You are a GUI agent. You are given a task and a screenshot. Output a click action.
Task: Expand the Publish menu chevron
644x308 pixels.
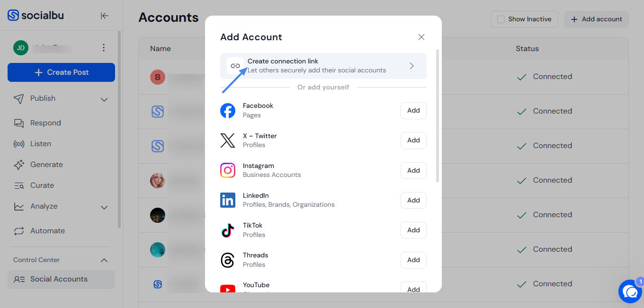[104, 99]
